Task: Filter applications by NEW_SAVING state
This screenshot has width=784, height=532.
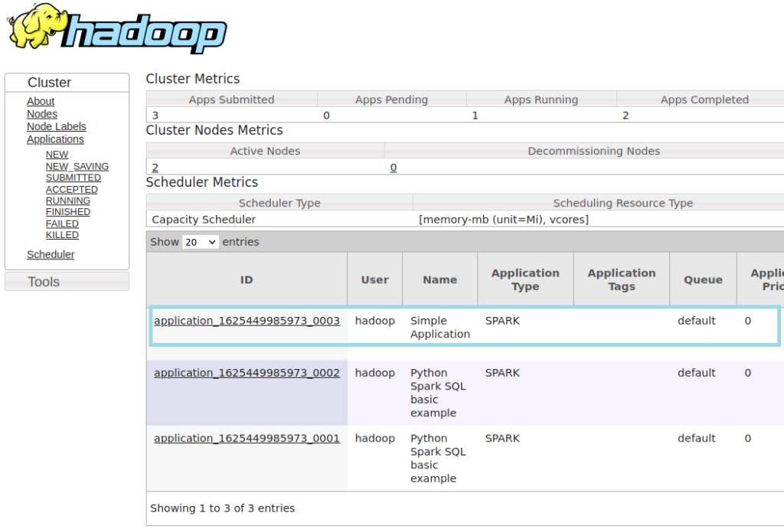Action: 77,166
